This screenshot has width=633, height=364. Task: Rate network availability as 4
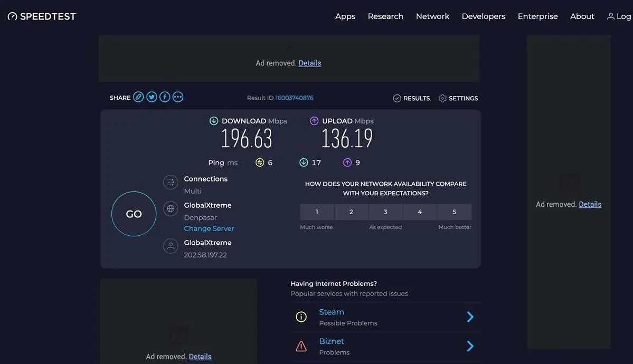(x=420, y=212)
